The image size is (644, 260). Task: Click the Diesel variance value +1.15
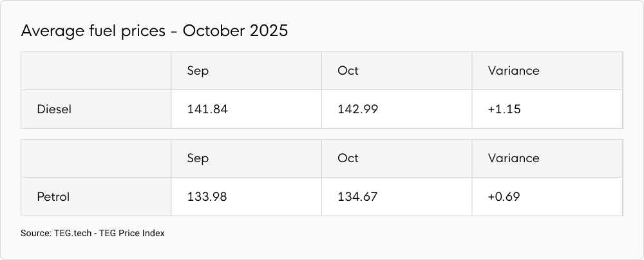504,109
